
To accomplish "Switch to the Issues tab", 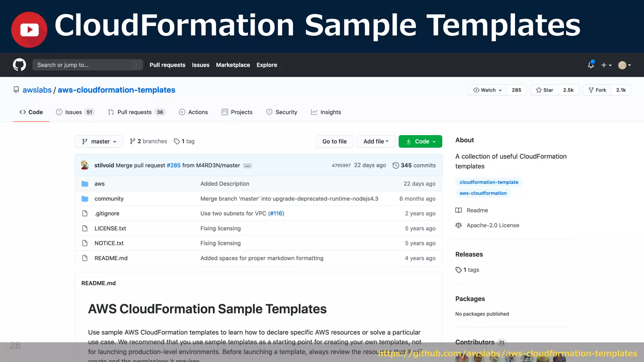I will click(75, 112).
